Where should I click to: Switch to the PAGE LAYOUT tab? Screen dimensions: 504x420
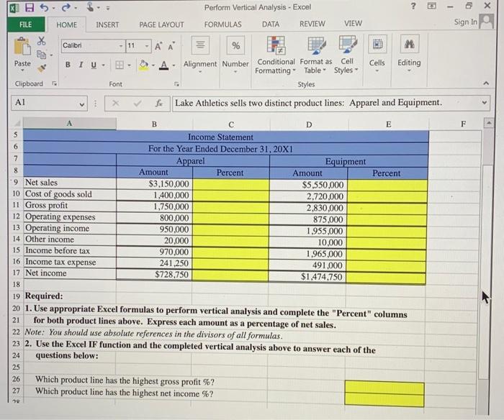(161, 24)
